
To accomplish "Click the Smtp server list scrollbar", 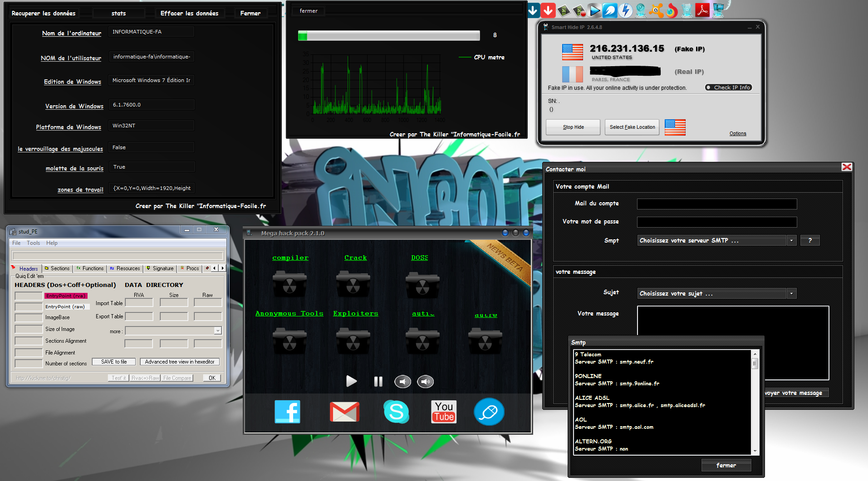I will point(755,402).
